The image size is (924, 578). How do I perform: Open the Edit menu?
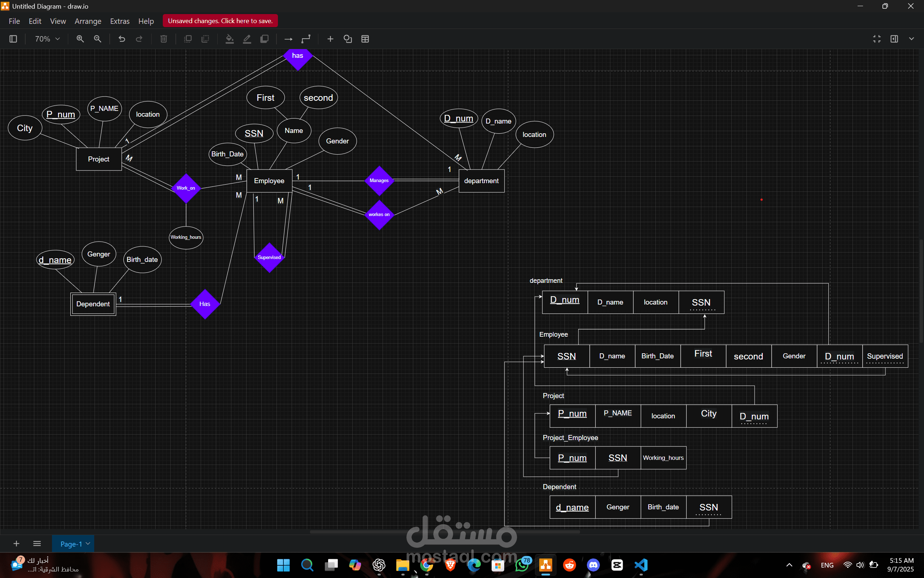tap(35, 21)
